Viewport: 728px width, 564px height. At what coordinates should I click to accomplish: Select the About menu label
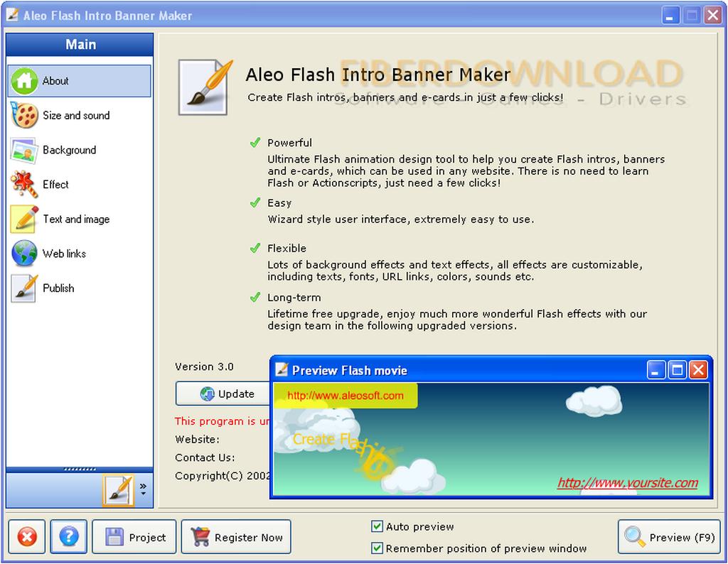tap(55, 81)
